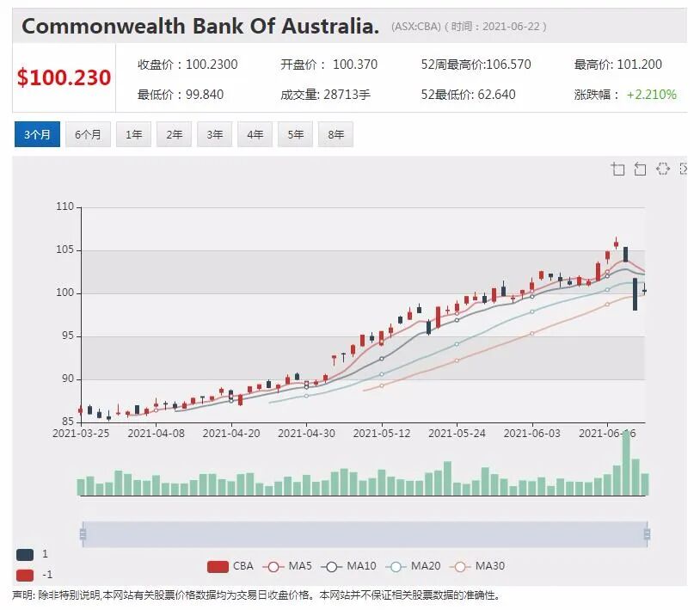Switch to the 6个月 time range tab

point(88,134)
